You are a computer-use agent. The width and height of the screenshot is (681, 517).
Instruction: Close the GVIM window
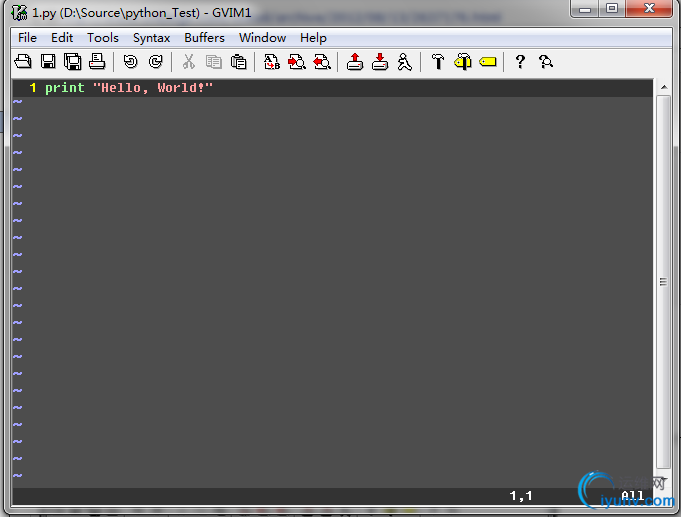pyautogui.click(x=649, y=9)
